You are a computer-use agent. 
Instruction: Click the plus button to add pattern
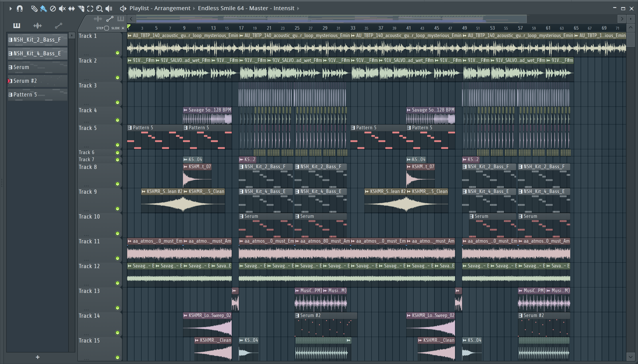point(37,357)
